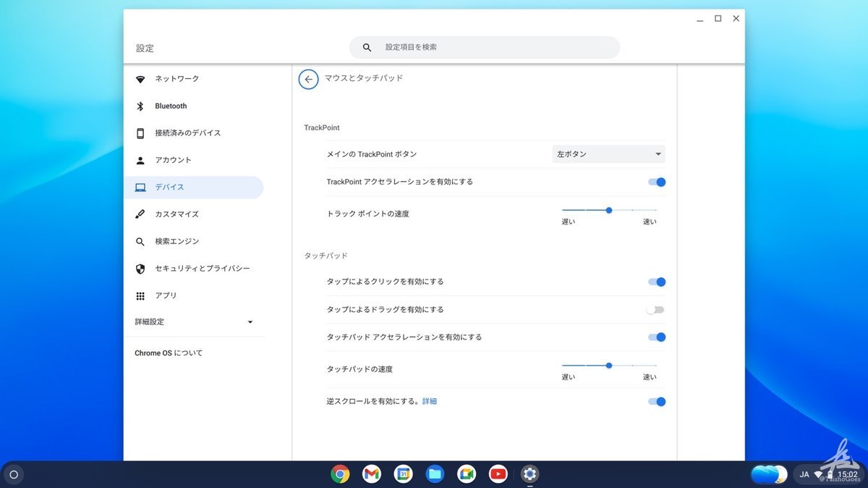Click the phone icon for 接続済みのデバイス
The width and height of the screenshot is (868, 488).
coord(140,133)
